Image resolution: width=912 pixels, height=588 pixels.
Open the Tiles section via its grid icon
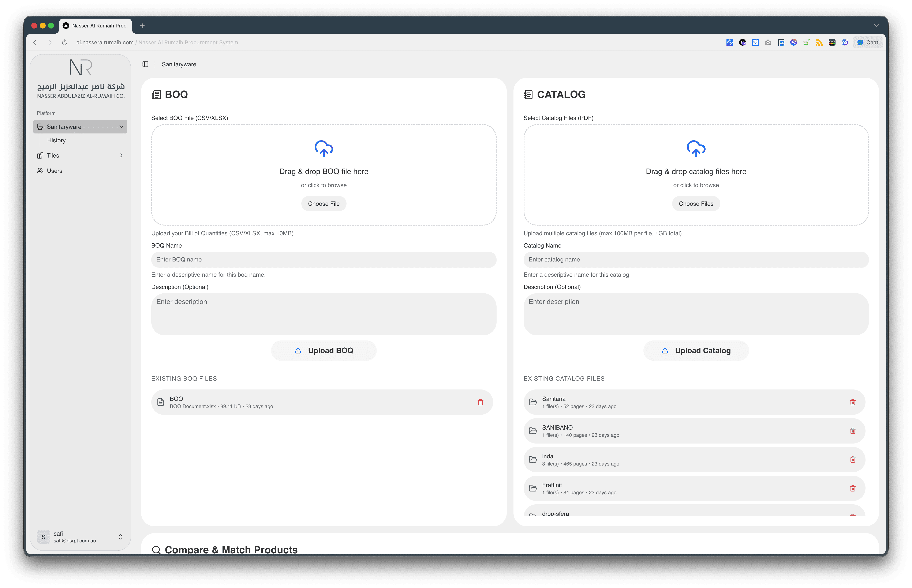(x=41, y=155)
